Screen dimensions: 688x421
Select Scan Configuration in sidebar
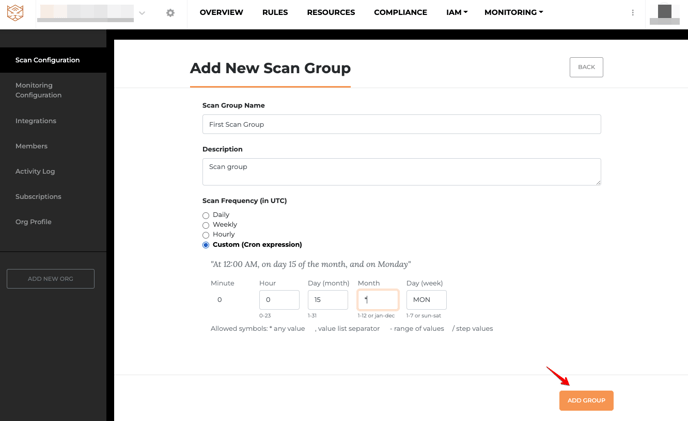[53, 60]
